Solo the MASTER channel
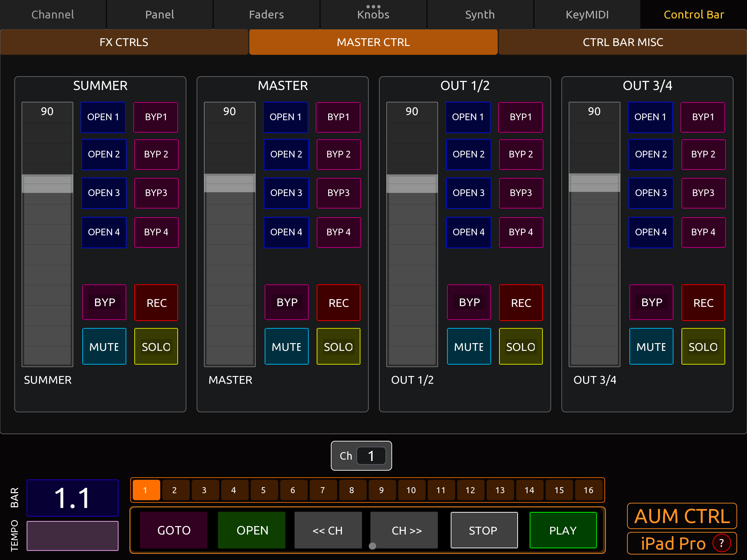 [338, 346]
